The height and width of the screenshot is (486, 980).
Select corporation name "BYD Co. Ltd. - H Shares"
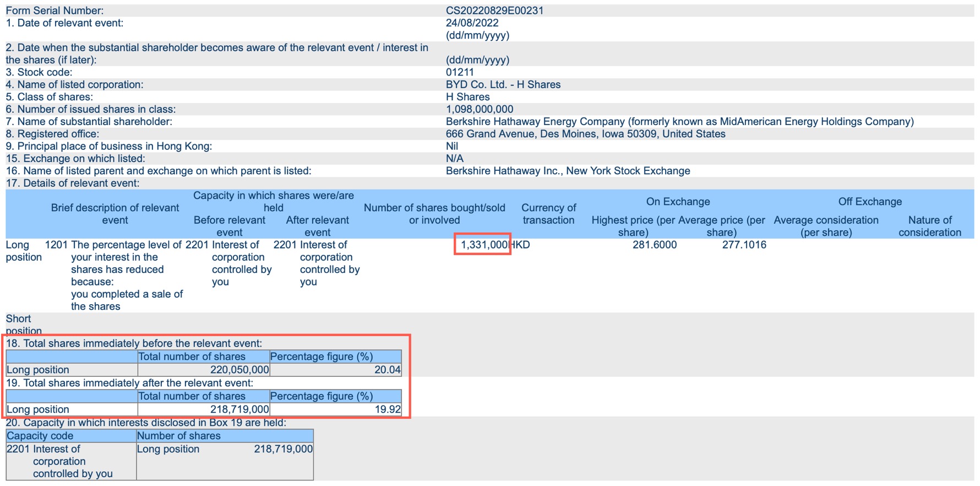click(x=503, y=84)
